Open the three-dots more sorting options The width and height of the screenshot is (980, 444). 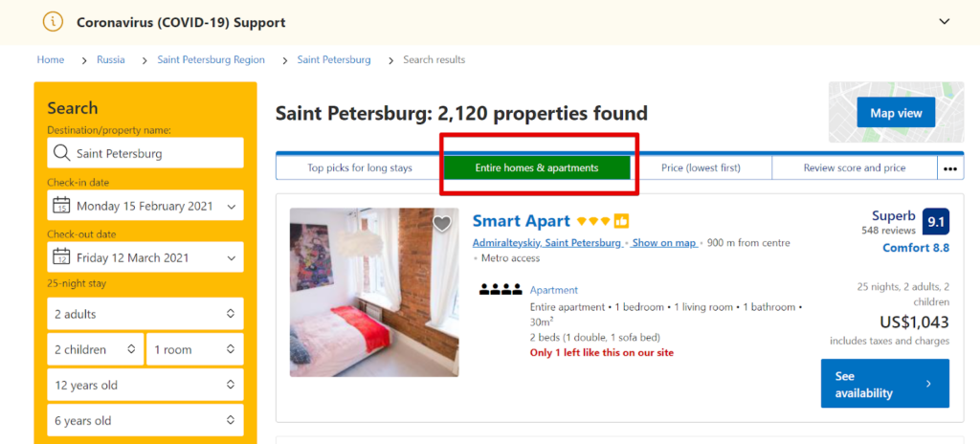[x=949, y=168]
